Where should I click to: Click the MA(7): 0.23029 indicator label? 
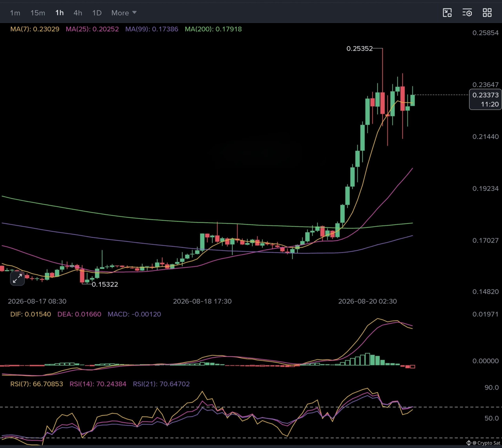click(35, 29)
